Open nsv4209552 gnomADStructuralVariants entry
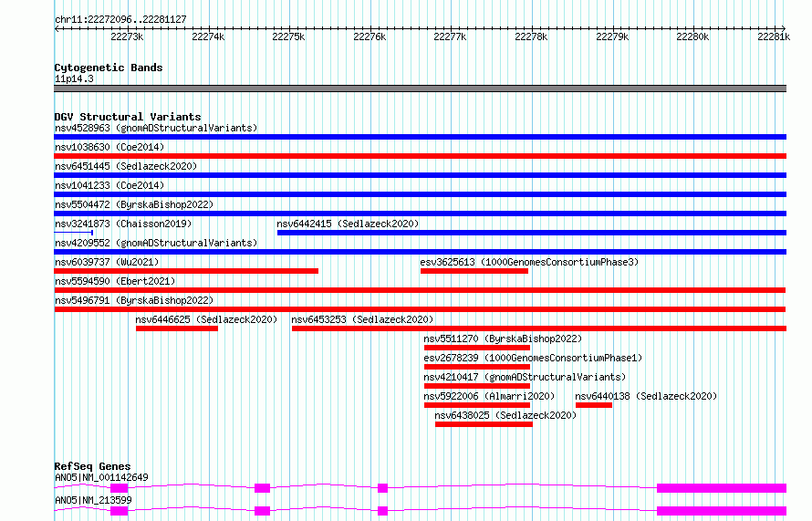The image size is (812, 521). click(x=156, y=243)
